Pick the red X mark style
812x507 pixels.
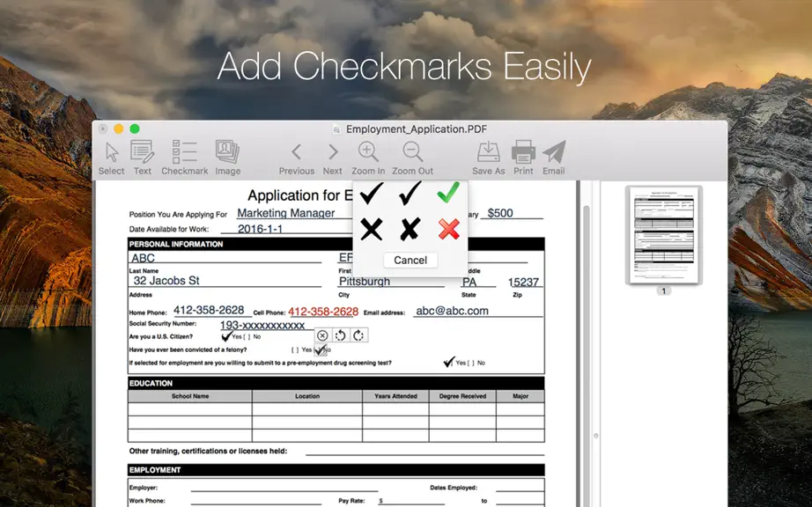click(448, 229)
